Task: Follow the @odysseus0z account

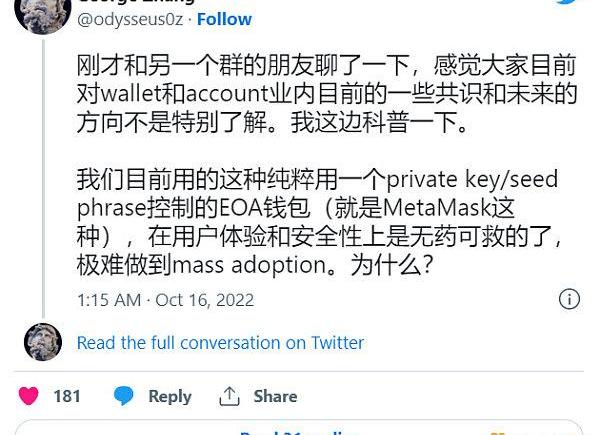Action: [224, 19]
